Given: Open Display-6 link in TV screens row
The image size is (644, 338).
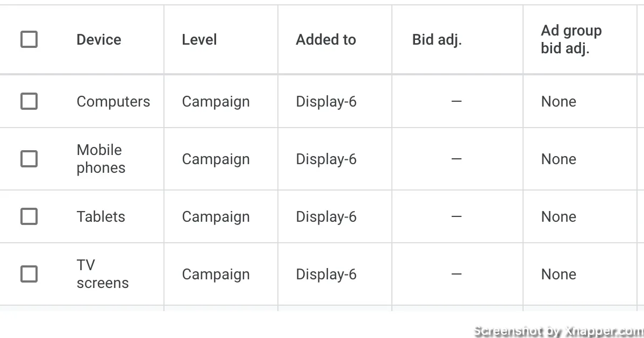Looking at the screenshot, I should pyautogui.click(x=326, y=274).
